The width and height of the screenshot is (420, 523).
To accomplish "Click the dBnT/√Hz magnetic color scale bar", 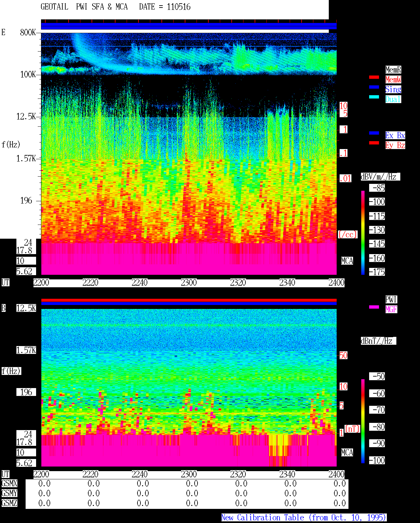I will (x=363, y=421).
